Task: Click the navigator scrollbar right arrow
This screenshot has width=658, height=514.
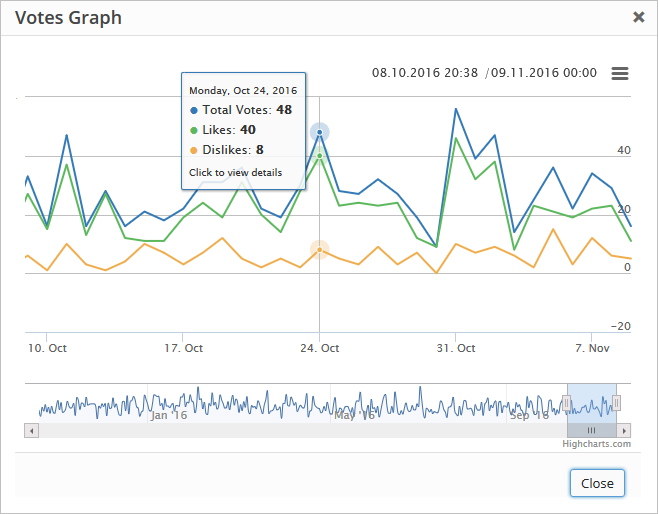Action: click(x=624, y=431)
